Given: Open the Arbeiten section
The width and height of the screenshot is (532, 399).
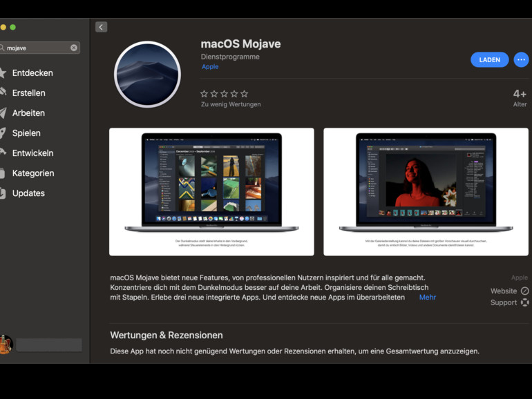Looking at the screenshot, I should [28, 113].
